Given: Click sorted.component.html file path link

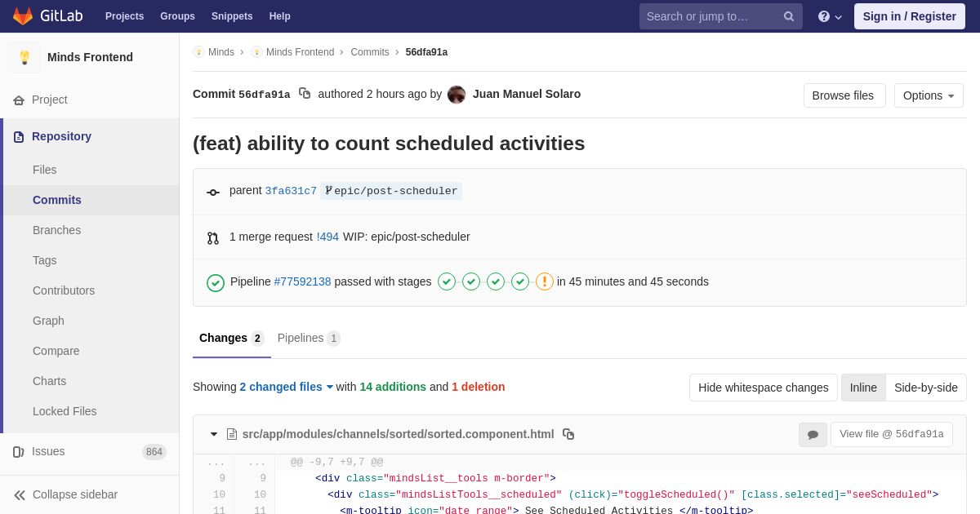Looking at the screenshot, I should 398,434.
